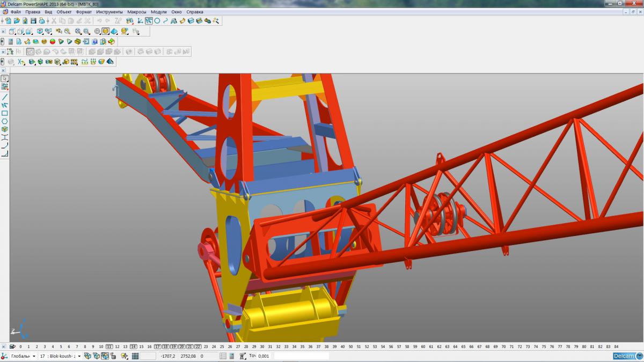Select the arrow selection tool in left toolbar
Viewport: 644px width, 362px height.
coord(4,78)
